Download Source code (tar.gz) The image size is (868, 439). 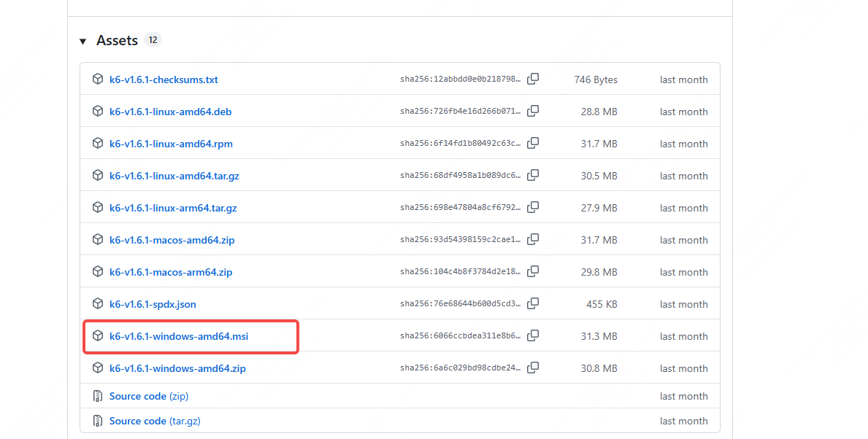(x=155, y=421)
